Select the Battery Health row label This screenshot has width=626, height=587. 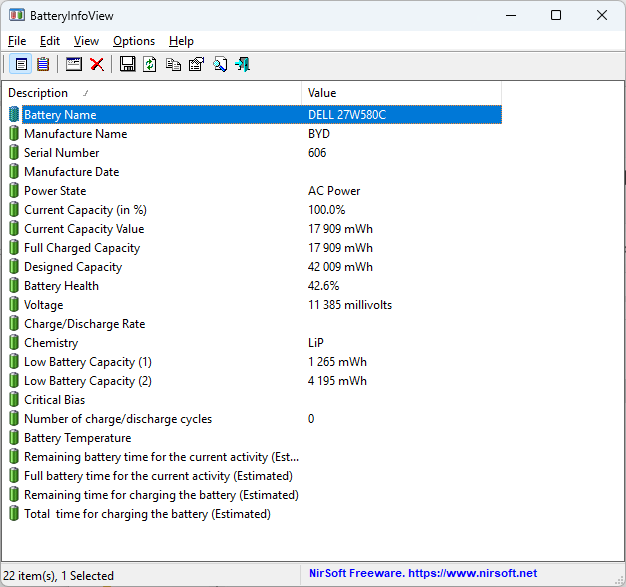[61, 286]
